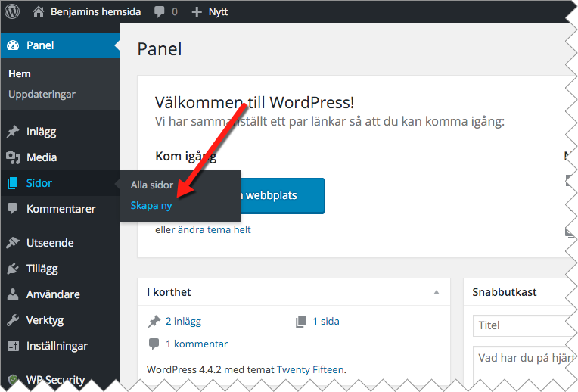Open the Utseende menu
The width and height of the screenshot is (578, 392).
[x=61, y=243]
